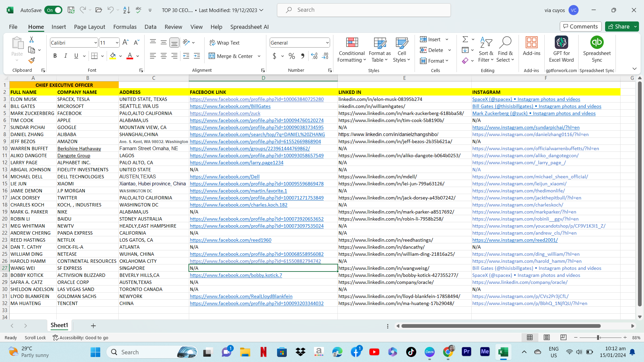Image resolution: width=644 pixels, height=362 pixels.
Task: Switch to Page Break Preview icon
Action: 563,338
